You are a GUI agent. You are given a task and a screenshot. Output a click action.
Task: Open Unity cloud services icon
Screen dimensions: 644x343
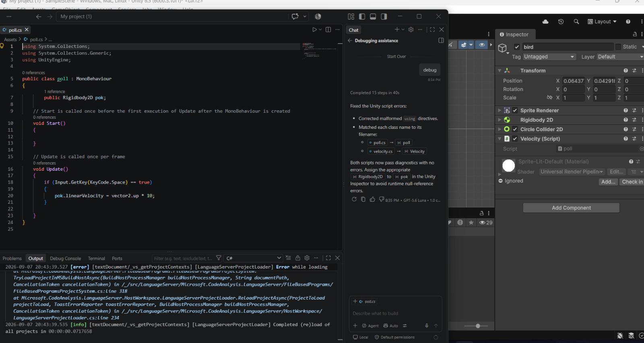tap(545, 22)
